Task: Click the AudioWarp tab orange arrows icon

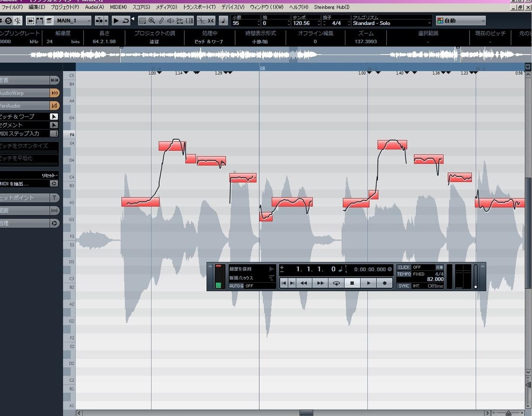Action: [55, 93]
